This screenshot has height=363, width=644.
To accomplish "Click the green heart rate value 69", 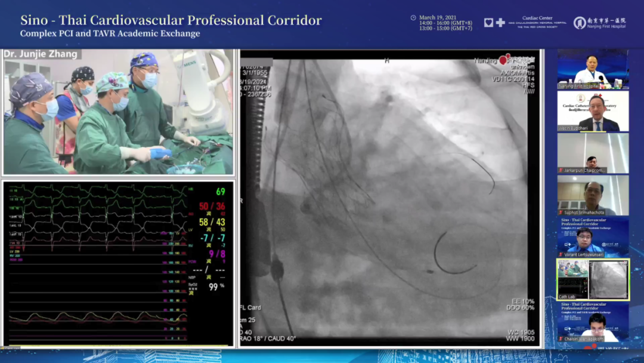I will point(220,192).
